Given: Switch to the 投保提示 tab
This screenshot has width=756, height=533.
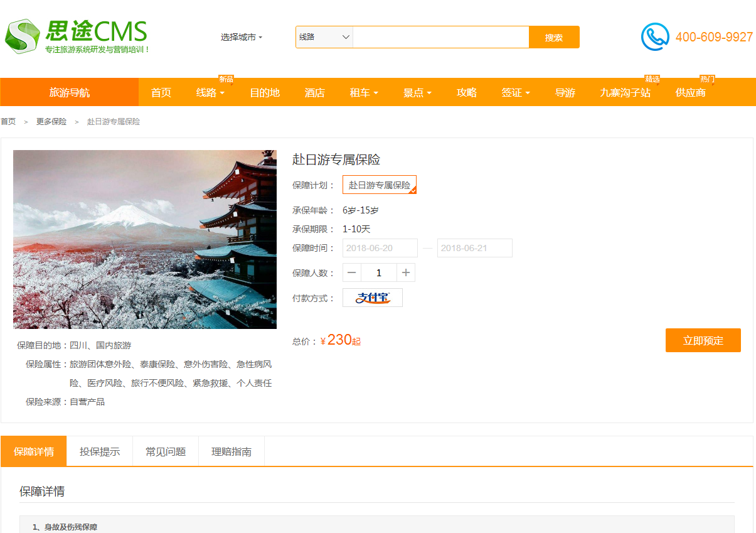Looking at the screenshot, I should [x=100, y=451].
